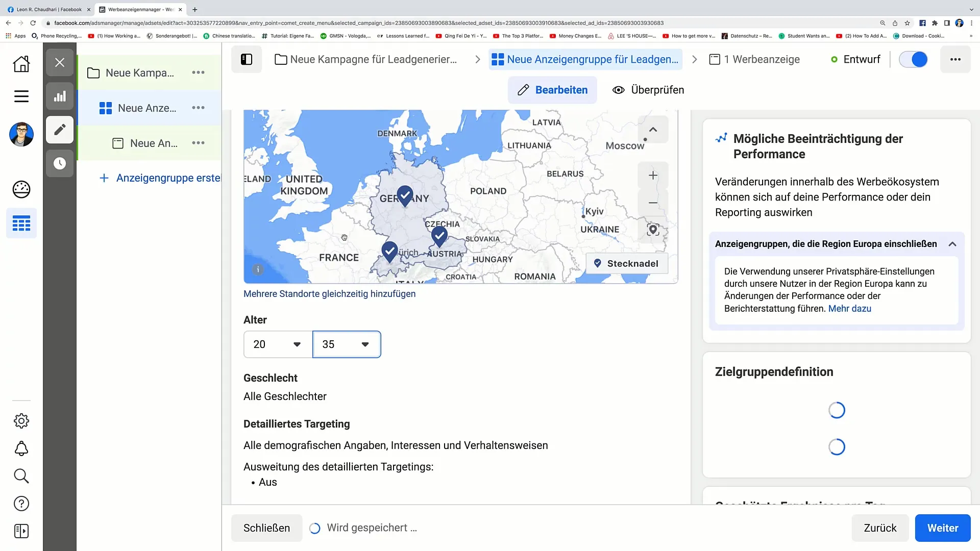
Task: Open more options for Neue Anze... row
Action: click(198, 108)
